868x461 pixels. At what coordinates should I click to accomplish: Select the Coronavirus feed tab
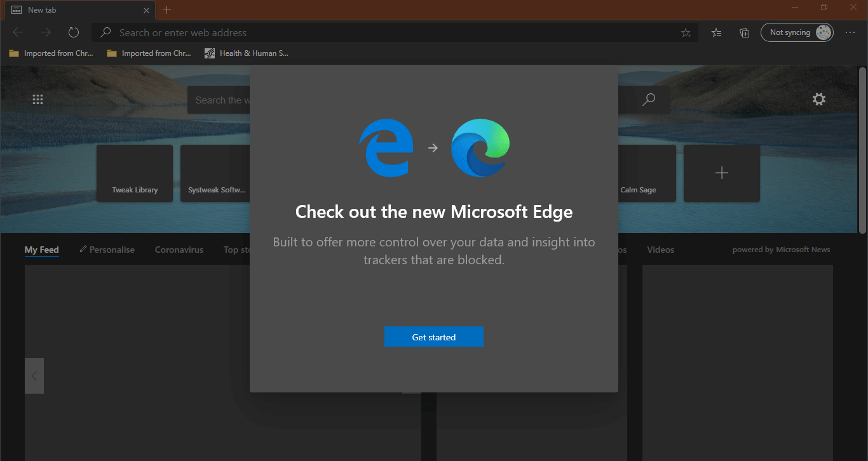[x=179, y=250]
